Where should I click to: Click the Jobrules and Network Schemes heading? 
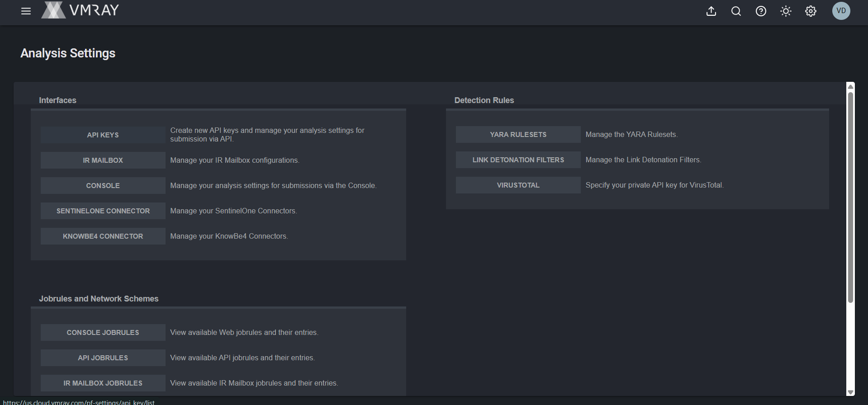click(99, 299)
